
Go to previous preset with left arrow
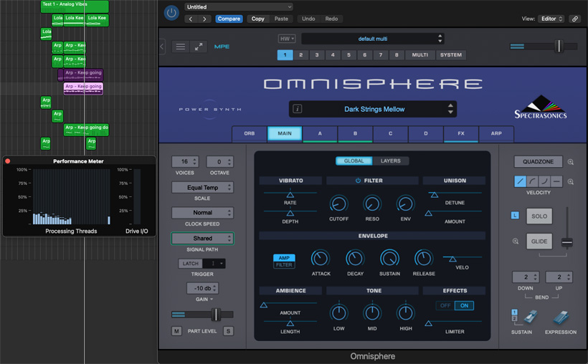(191, 19)
